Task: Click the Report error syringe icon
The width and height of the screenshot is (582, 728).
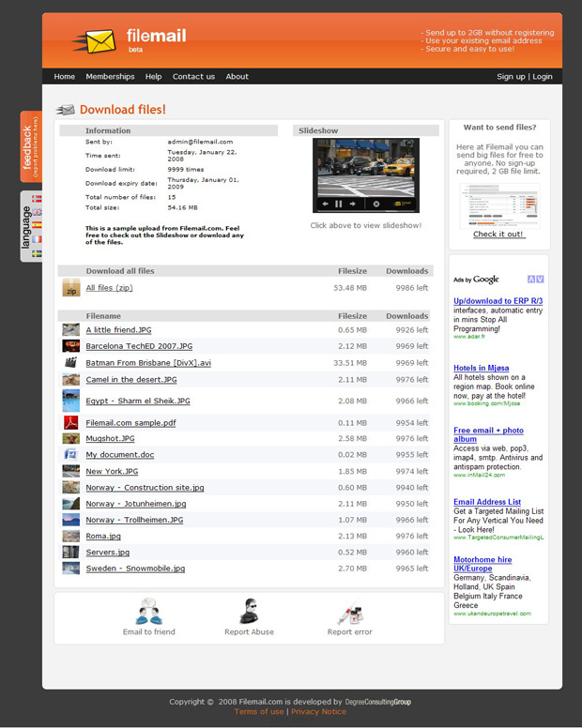Action: tap(351, 612)
